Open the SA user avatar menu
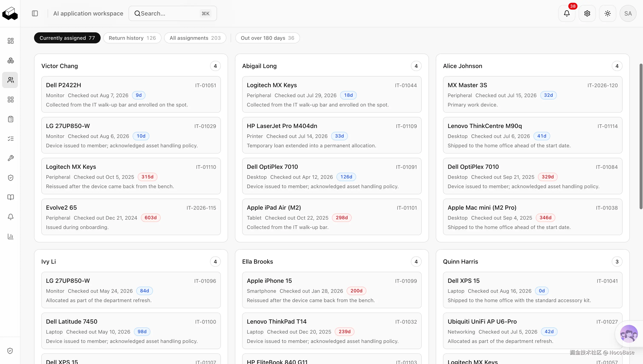The height and width of the screenshot is (364, 643). pyautogui.click(x=628, y=13)
